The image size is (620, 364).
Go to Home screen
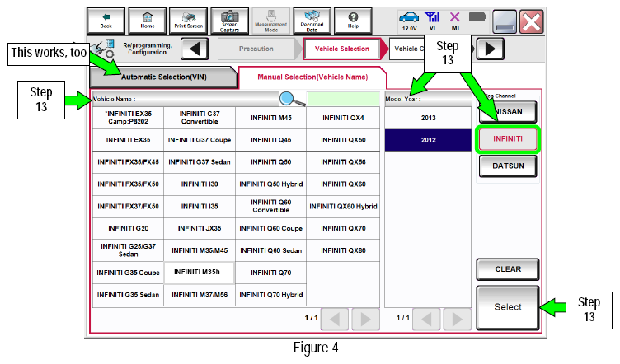147,21
